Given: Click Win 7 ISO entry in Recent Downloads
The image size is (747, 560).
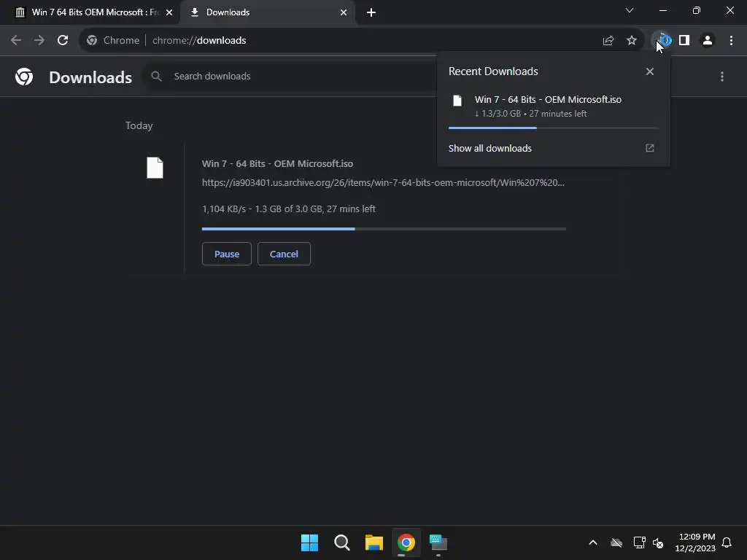Looking at the screenshot, I should click(554, 106).
